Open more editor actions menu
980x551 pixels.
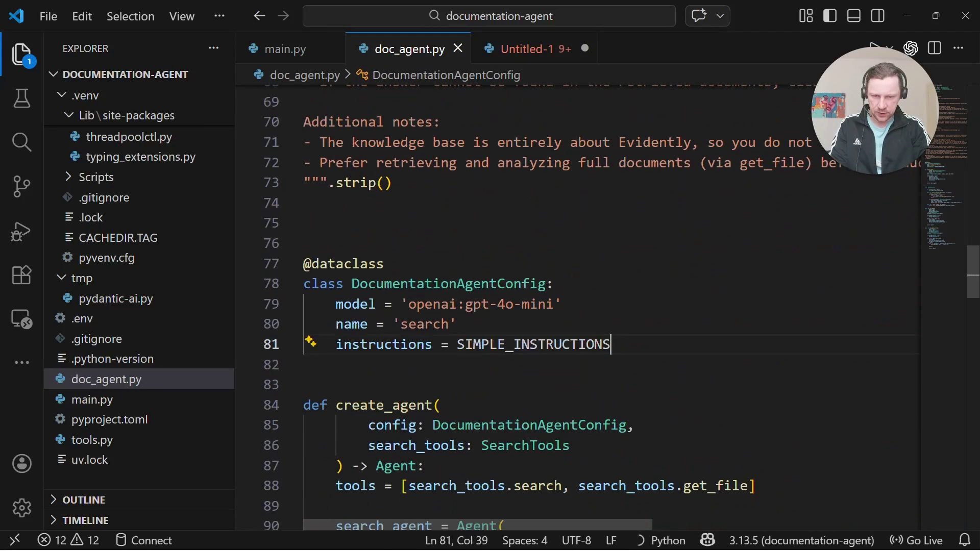coord(959,48)
